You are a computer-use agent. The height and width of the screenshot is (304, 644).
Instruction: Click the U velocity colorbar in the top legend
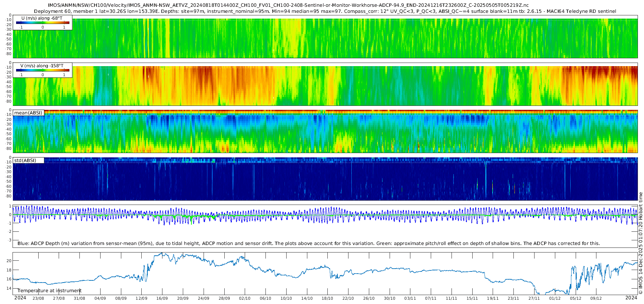point(43,23)
